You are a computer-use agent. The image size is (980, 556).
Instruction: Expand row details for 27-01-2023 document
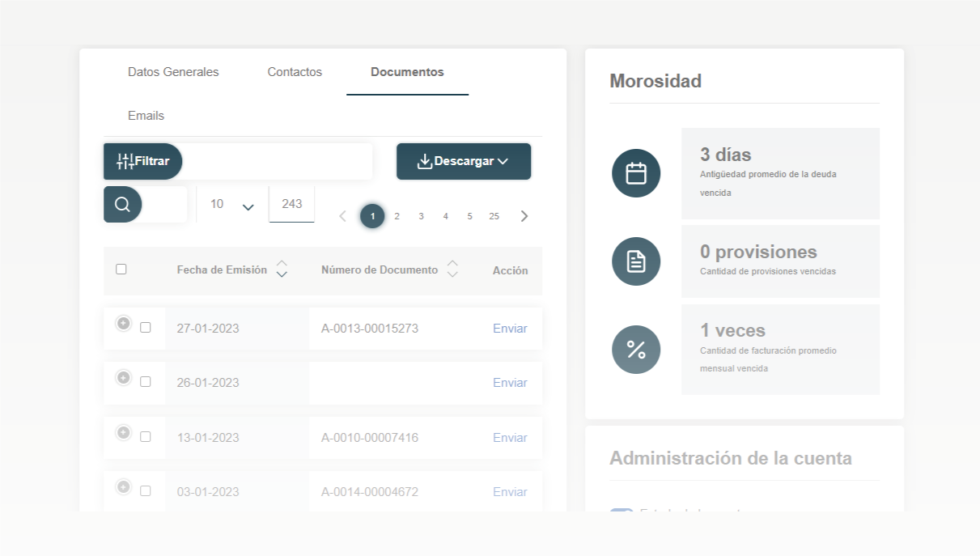point(123,323)
